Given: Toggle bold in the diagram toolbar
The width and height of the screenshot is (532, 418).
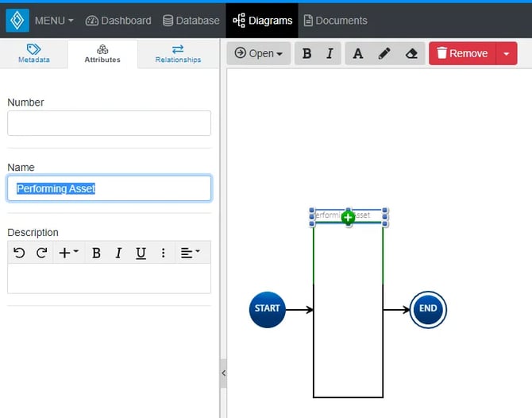Looking at the screenshot, I should pos(306,53).
